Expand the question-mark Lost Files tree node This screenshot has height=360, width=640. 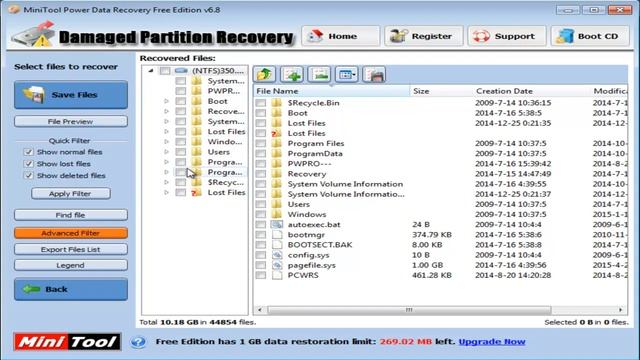167,193
